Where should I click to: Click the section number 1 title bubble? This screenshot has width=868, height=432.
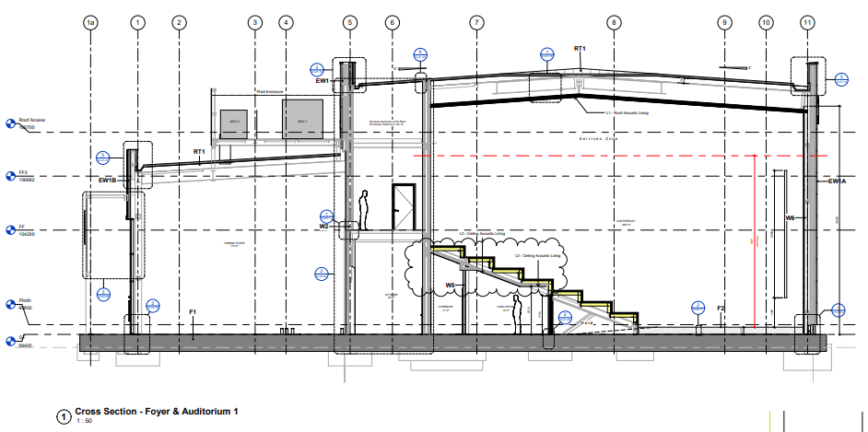coord(64,417)
